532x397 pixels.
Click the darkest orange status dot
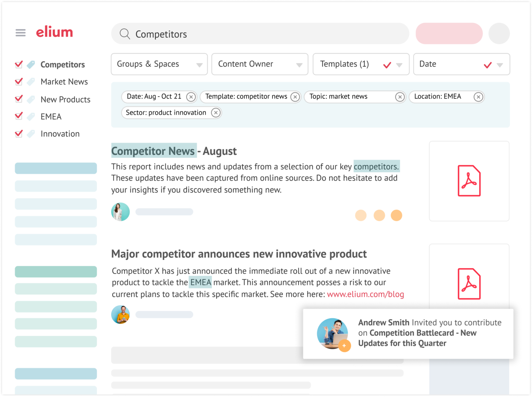click(397, 215)
